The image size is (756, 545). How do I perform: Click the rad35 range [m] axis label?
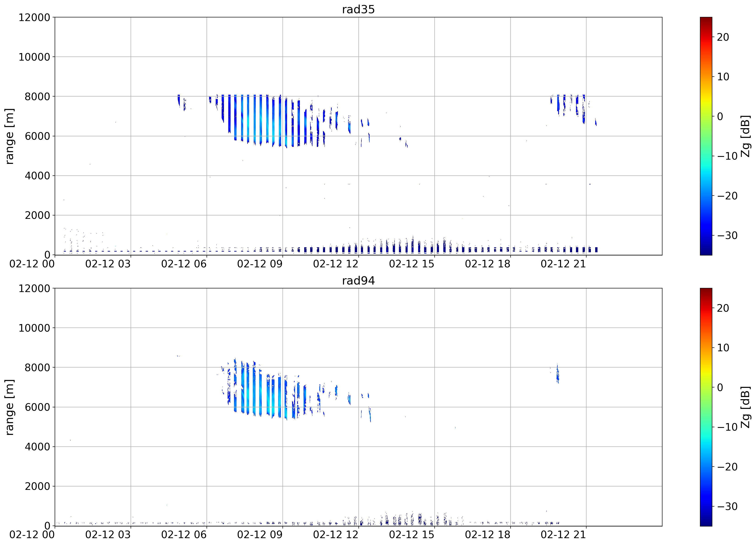pos(9,136)
